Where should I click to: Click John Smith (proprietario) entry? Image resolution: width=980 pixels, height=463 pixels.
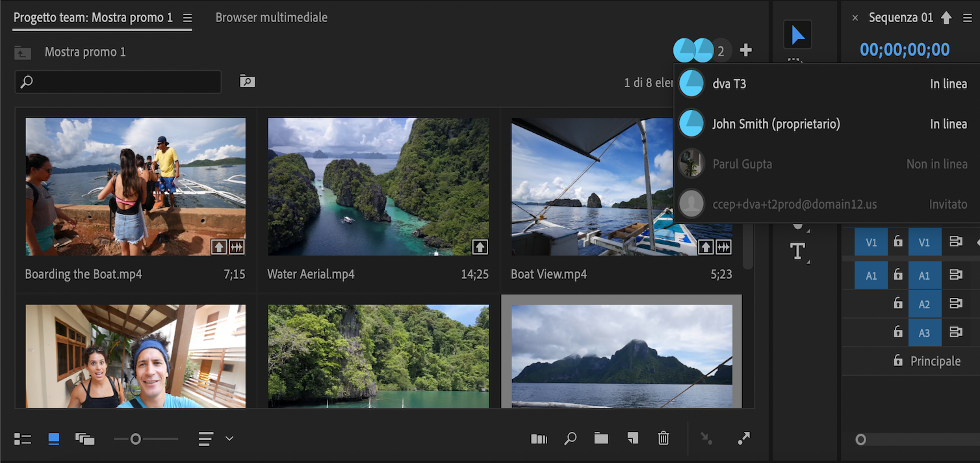click(x=827, y=124)
